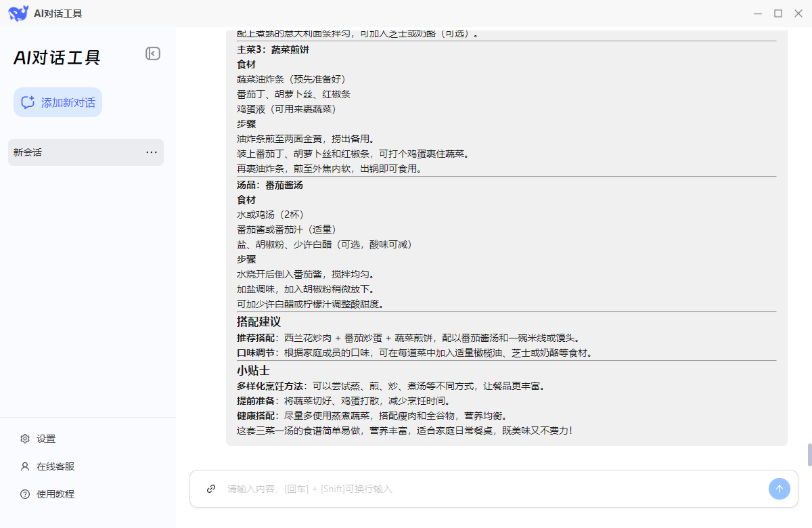Viewport: 812px width, 528px height.
Task: Click the line 番茄酱或番茄汁（适量）
Action: [x=287, y=229]
